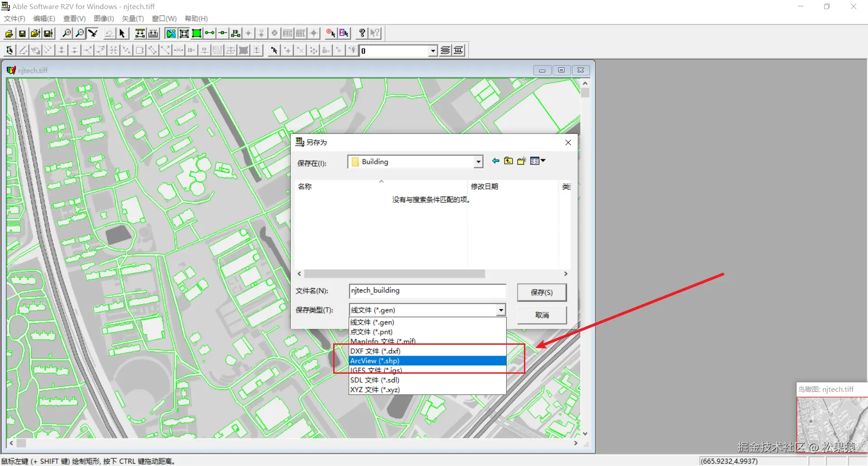
Task: Expand the Building folder location dropdown
Action: 478,162
